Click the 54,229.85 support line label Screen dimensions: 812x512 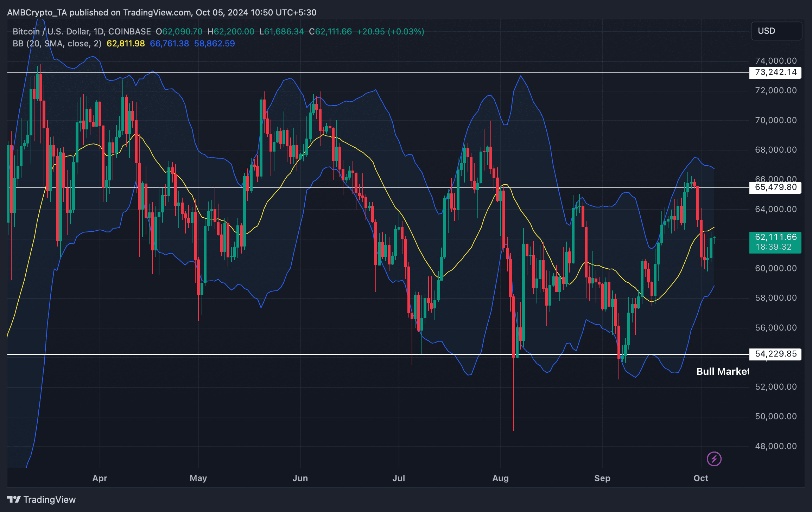[775, 354]
